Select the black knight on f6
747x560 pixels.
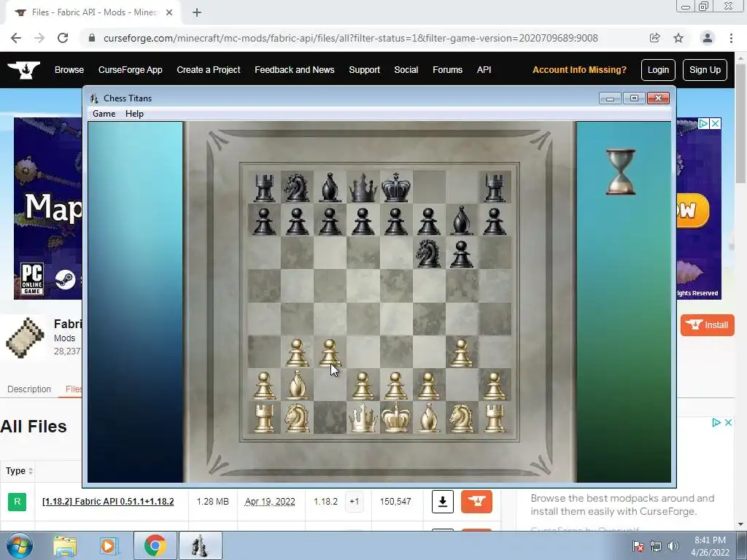pos(429,253)
